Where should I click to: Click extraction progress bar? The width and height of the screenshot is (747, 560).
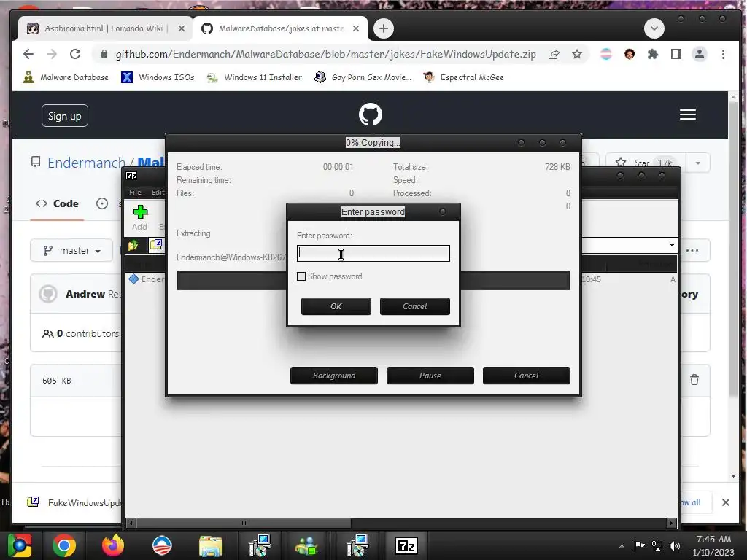(x=373, y=281)
